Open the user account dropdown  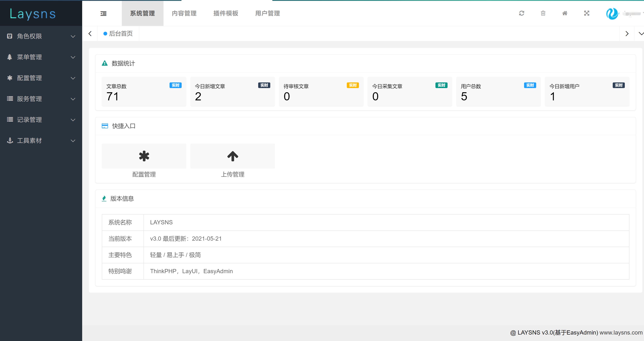coord(633,14)
